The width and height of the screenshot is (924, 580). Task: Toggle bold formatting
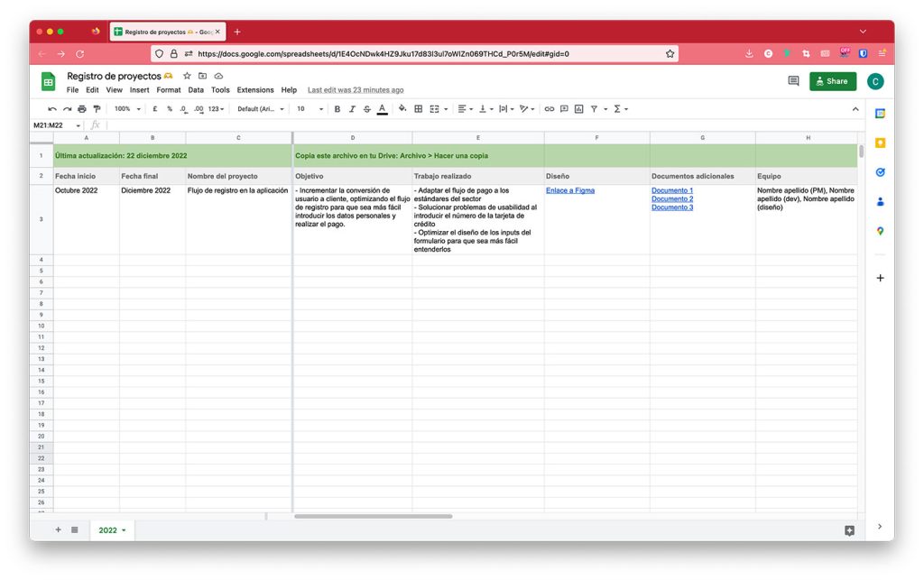coord(337,109)
